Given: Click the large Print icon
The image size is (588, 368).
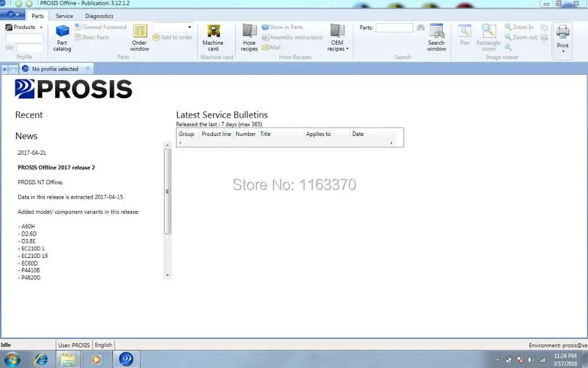Looking at the screenshot, I should (563, 32).
